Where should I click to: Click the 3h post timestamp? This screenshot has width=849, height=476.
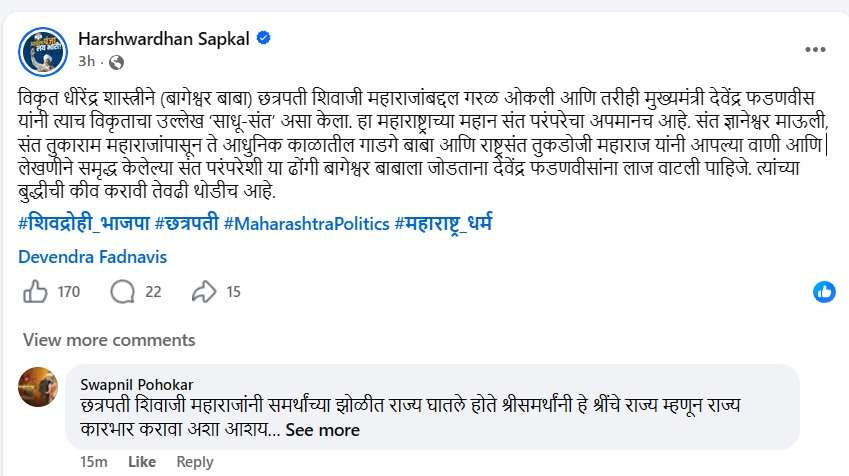[85, 60]
